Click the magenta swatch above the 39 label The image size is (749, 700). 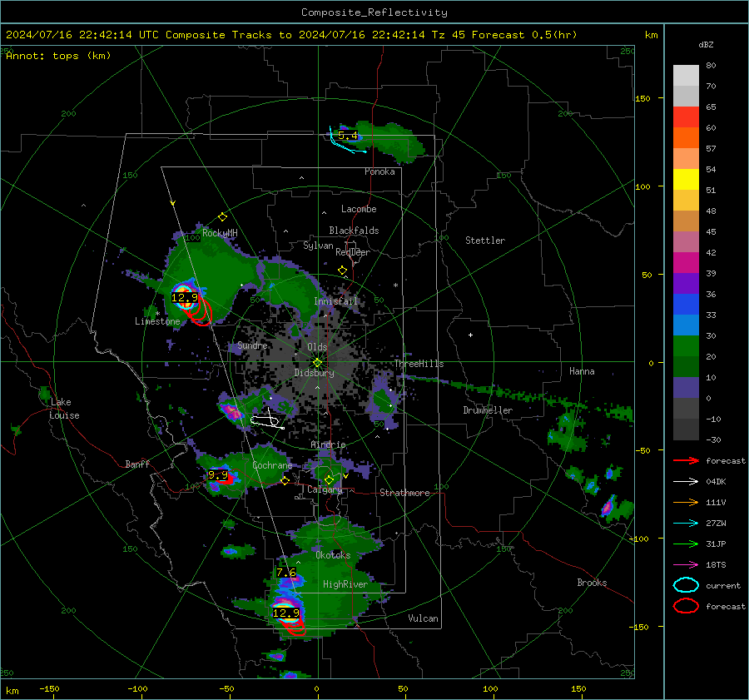pyautogui.click(x=686, y=263)
